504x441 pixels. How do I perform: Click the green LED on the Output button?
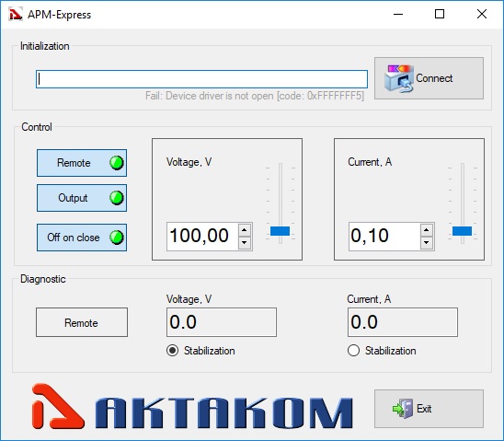pos(117,198)
